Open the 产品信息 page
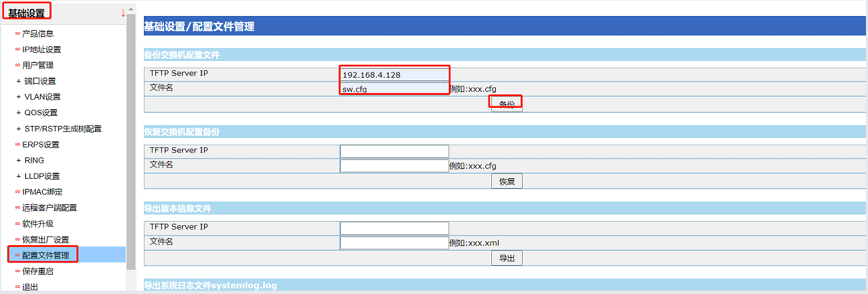The width and height of the screenshot is (868, 294). point(37,33)
